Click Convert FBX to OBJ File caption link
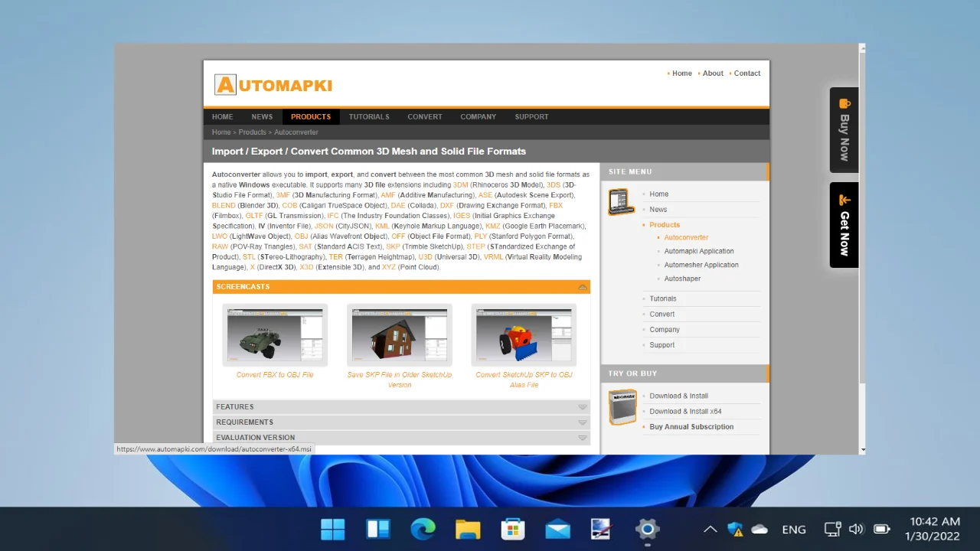 coord(275,375)
